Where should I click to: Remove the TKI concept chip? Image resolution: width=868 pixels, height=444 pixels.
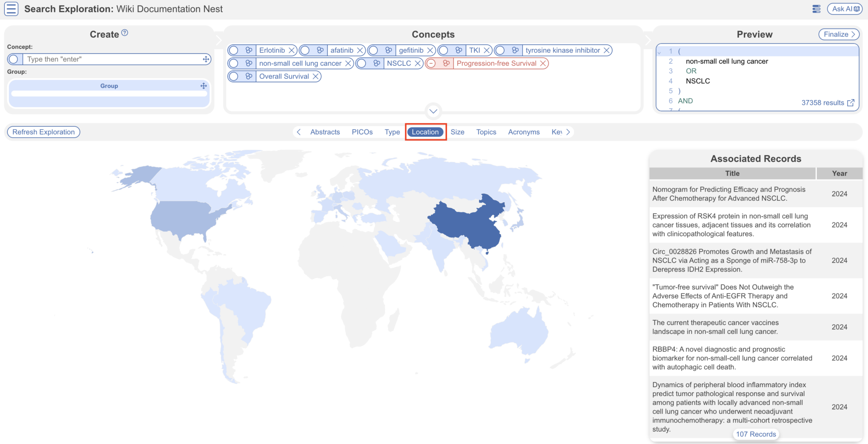(x=487, y=50)
